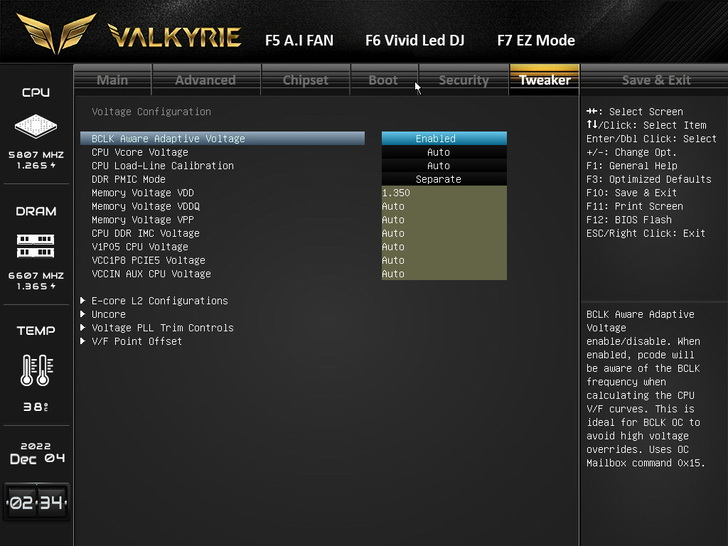Screen dimensions: 728x546
Task: Change DDR PMIC Mode Separate option
Action: 444,179
